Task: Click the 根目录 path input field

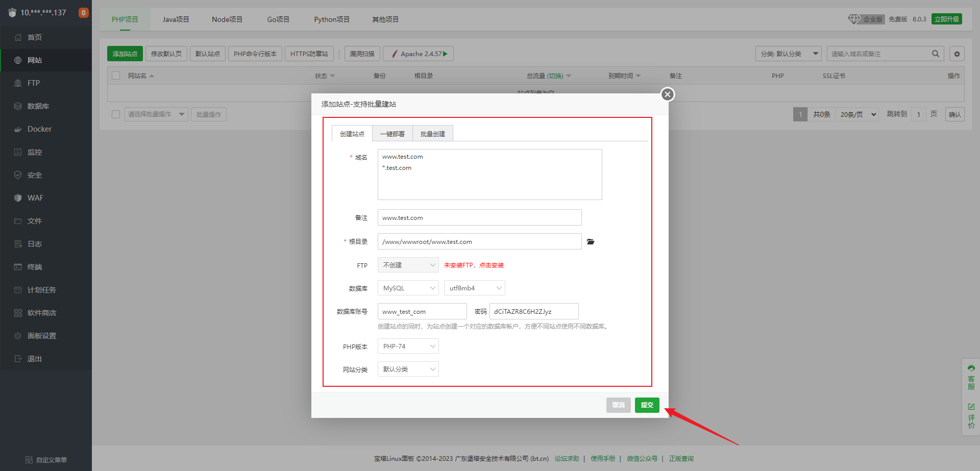Action: click(480, 241)
